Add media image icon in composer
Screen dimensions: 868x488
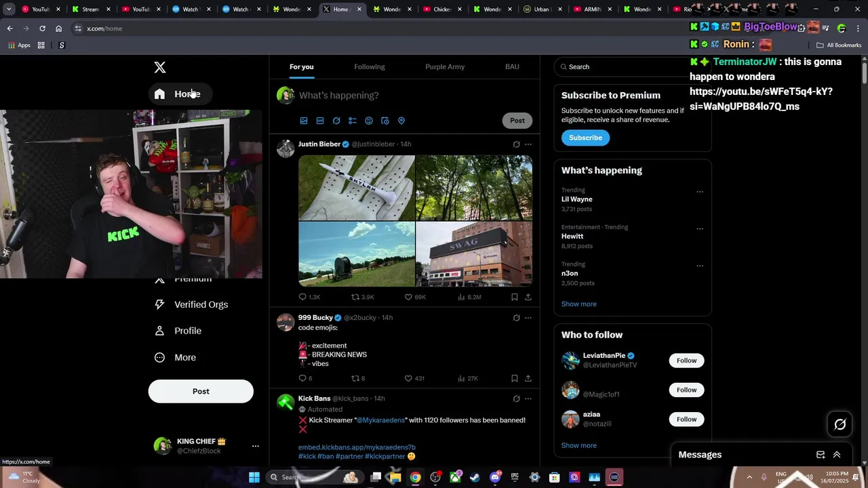pyautogui.click(x=304, y=121)
